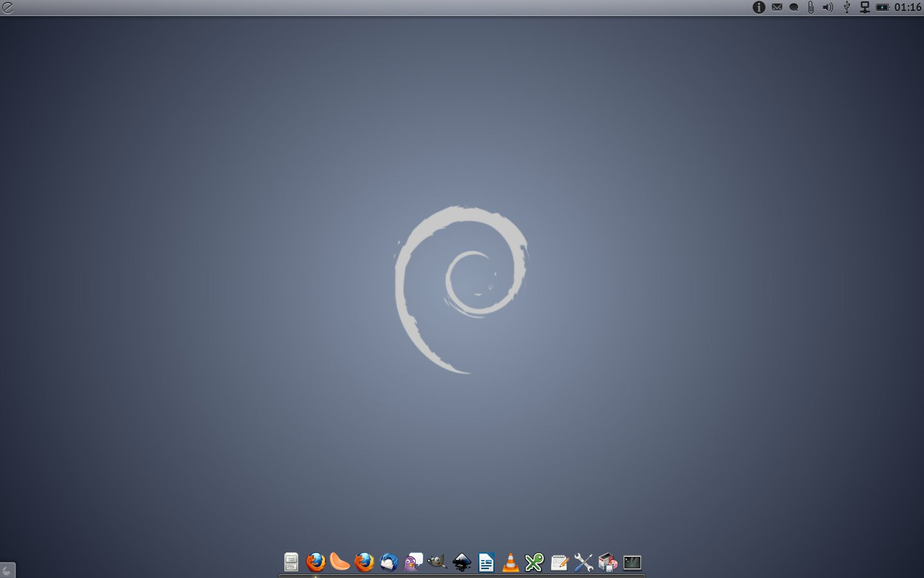This screenshot has height=578, width=924.
Task: Open Thunderbird mail client from dock
Action: point(389,562)
